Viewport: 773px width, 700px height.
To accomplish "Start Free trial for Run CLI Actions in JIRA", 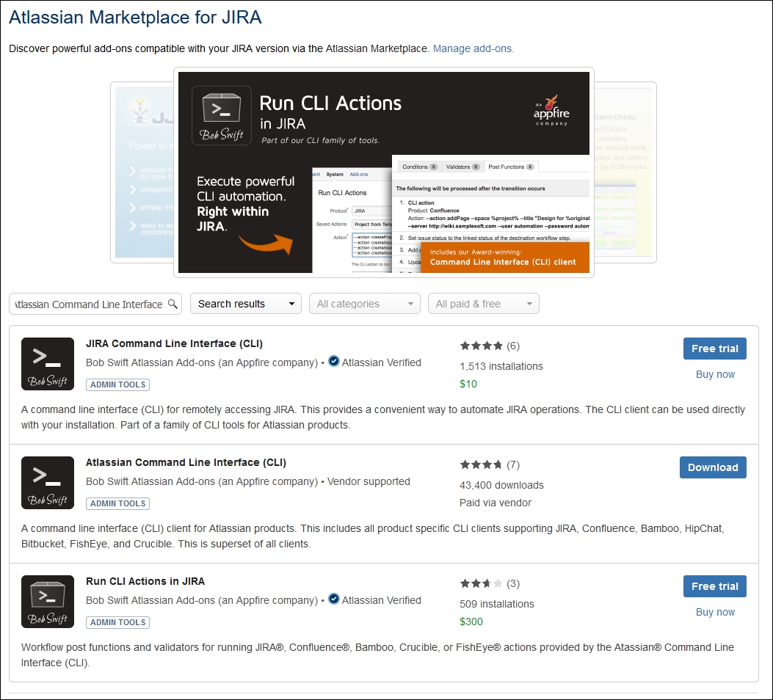I will (715, 586).
